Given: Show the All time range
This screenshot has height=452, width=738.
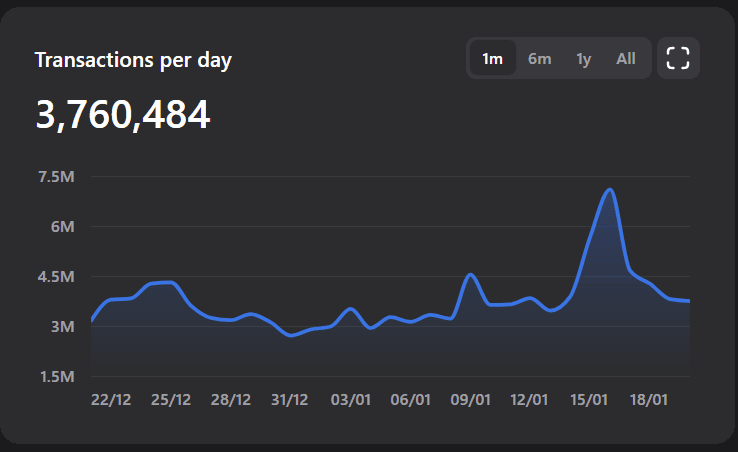Looking at the screenshot, I should 626,58.
